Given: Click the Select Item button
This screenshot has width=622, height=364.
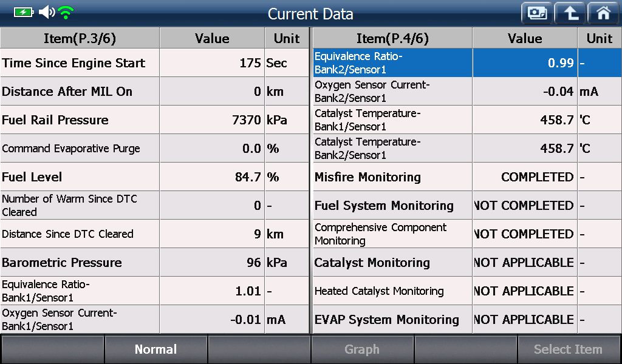Looking at the screenshot, I should 569,349.
